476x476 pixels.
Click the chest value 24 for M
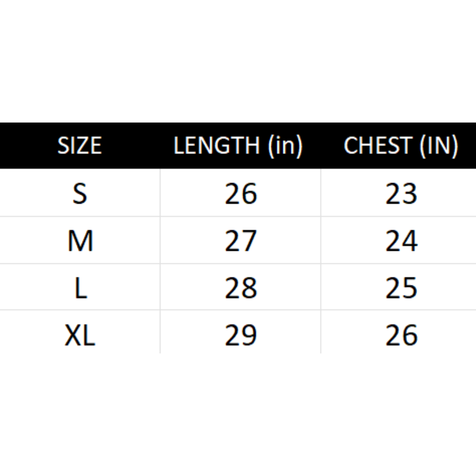pyautogui.click(x=401, y=241)
